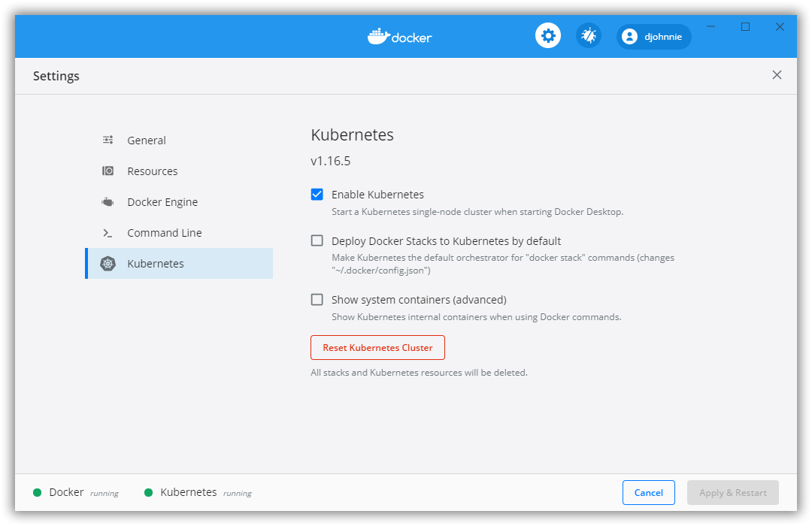Click the user avatar icon beside djohnnie

pyautogui.click(x=629, y=37)
